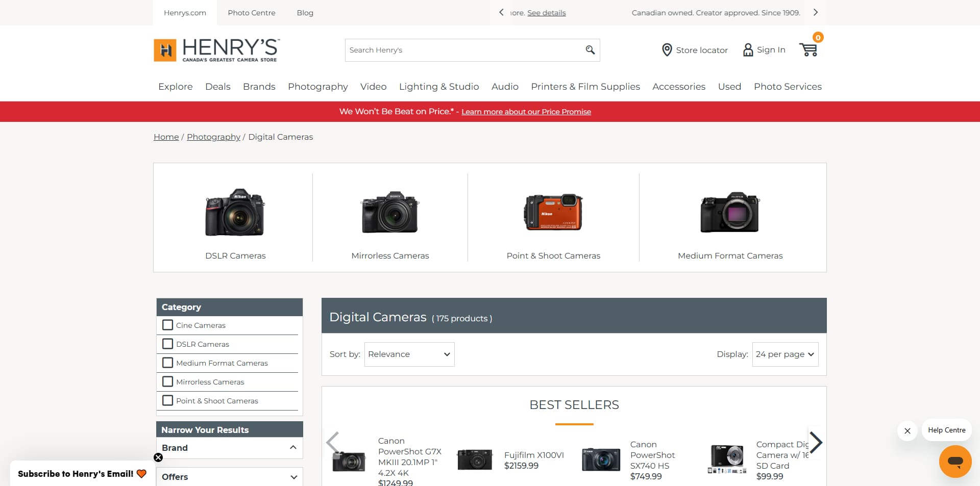The image size is (980, 486).
Task: Click Subscribe to Henry's Email banner
Action: 82,474
